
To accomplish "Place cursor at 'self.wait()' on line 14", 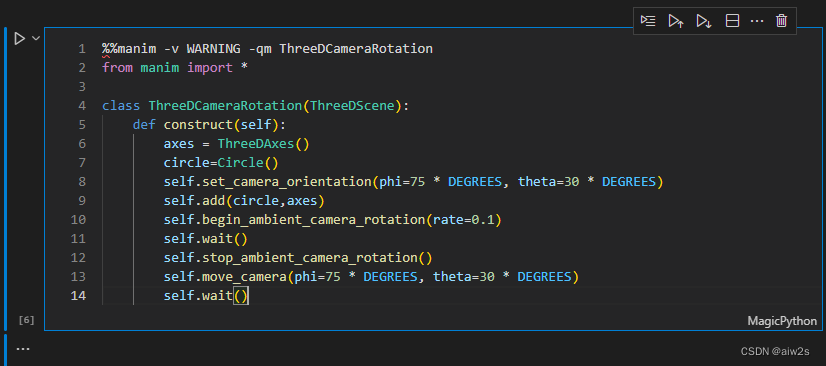I will click(206, 295).
